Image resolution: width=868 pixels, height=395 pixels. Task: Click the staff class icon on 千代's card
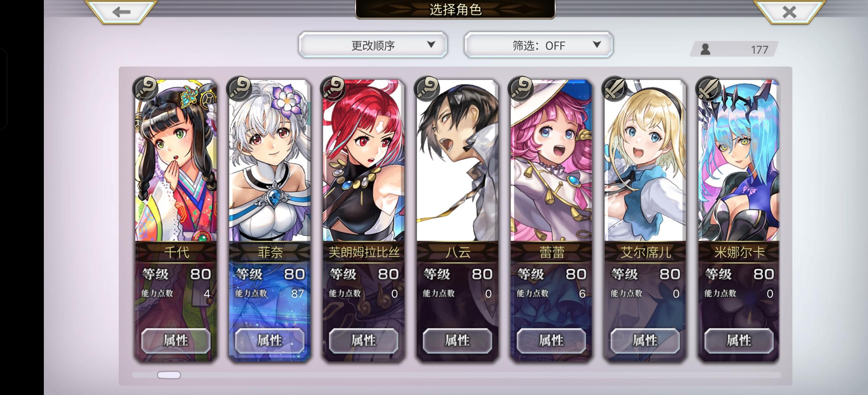coord(145,89)
